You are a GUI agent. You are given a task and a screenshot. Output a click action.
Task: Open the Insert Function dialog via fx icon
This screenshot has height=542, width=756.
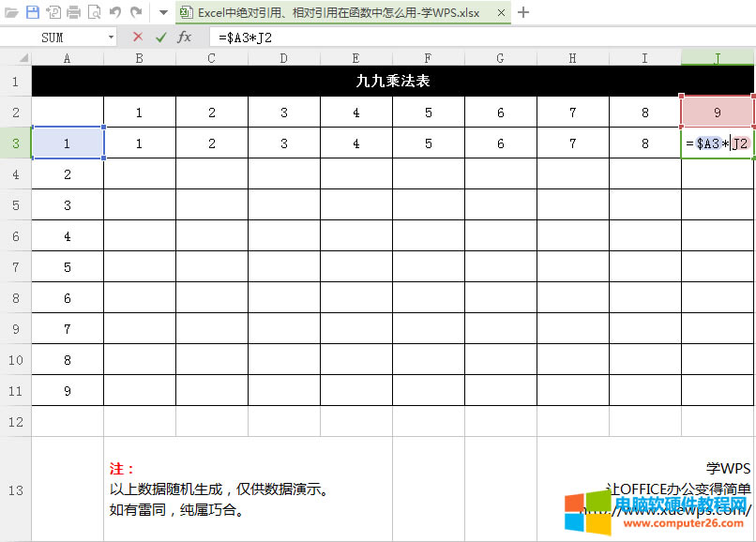[185, 36]
